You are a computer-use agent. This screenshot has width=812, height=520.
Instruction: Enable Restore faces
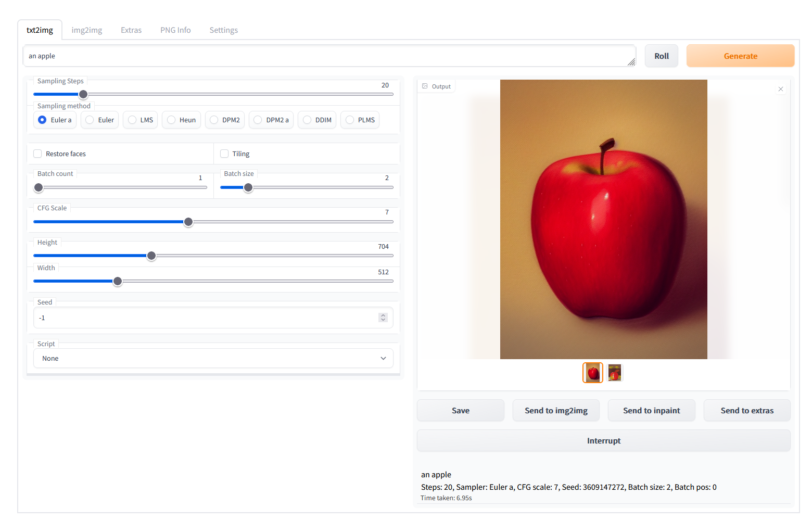tap(37, 154)
